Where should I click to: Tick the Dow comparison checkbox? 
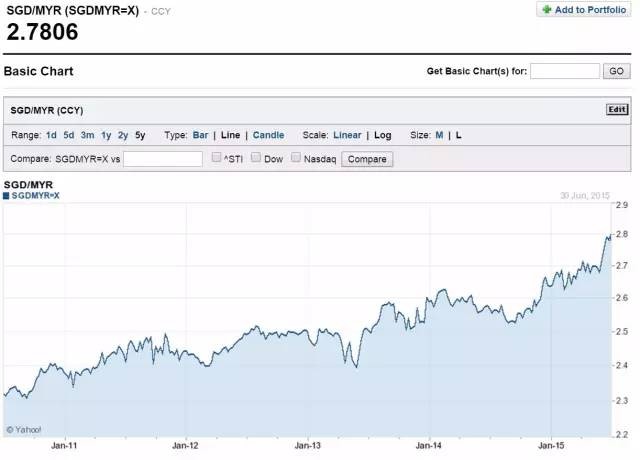click(x=256, y=158)
